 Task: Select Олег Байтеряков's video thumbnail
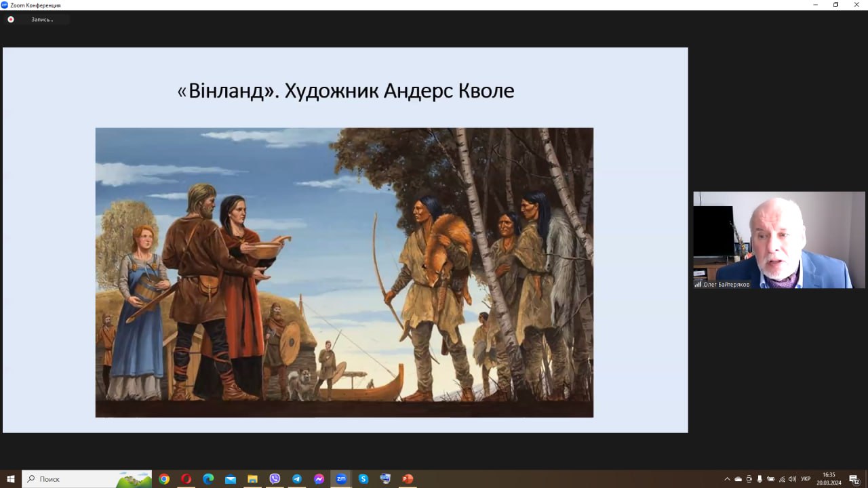click(x=778, y=240)
